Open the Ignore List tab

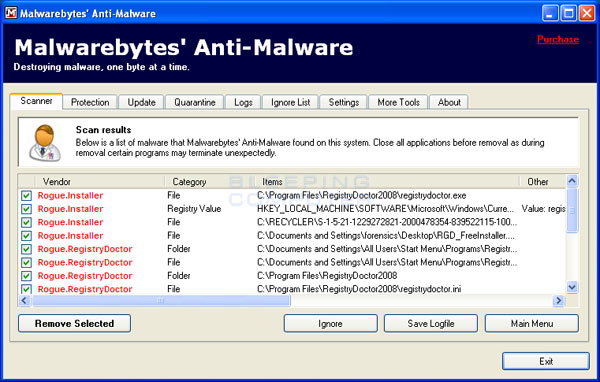(x=290, y=102)
